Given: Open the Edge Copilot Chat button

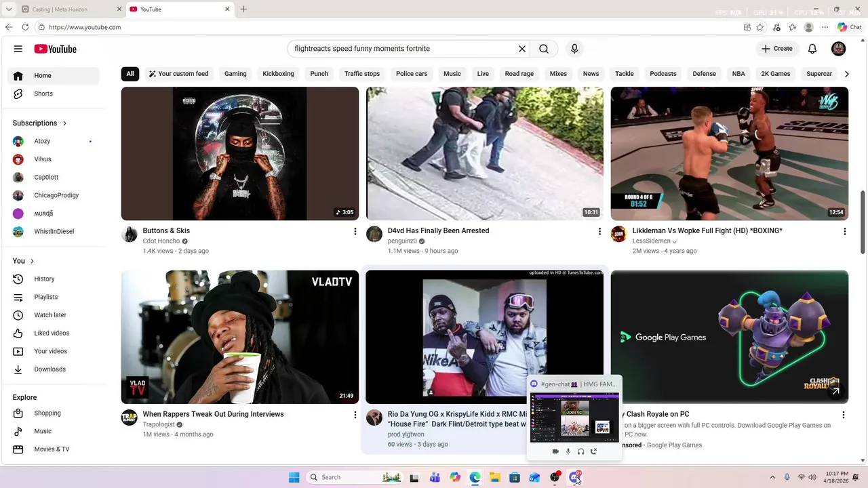Looking at the screenshot, I should 849,27.
